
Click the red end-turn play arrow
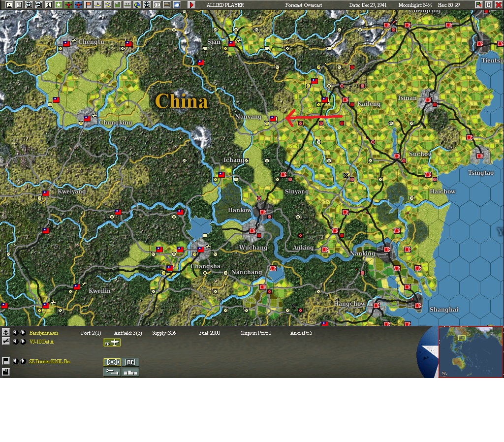191,5
